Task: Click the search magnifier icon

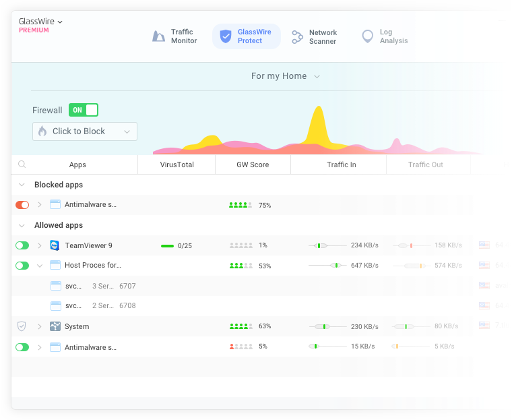Action: 22,164
